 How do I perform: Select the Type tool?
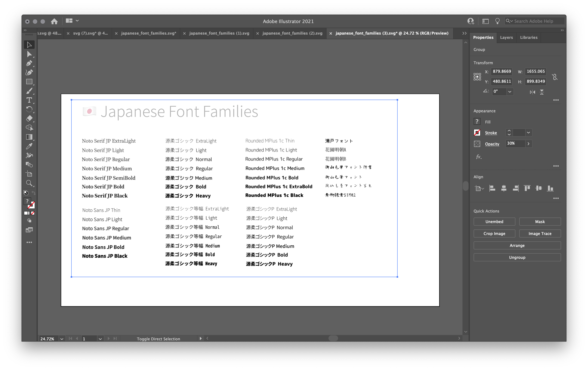[29, 100]
